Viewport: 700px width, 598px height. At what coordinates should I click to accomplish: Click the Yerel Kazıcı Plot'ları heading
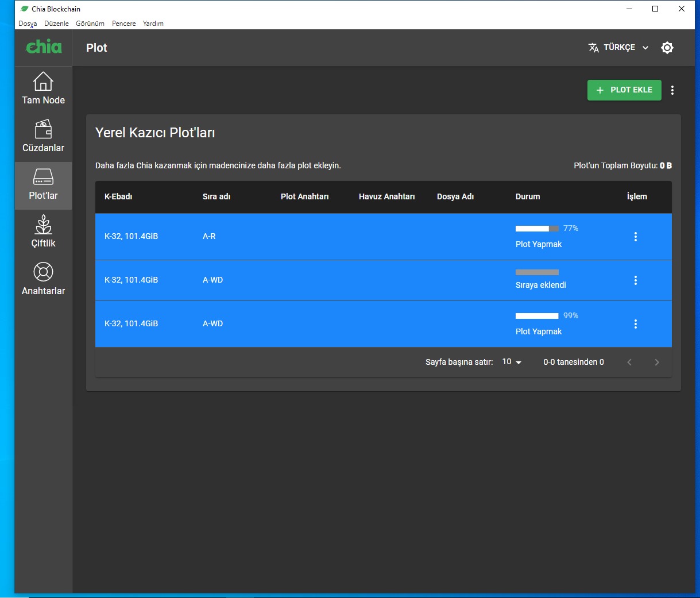(155, 133)
